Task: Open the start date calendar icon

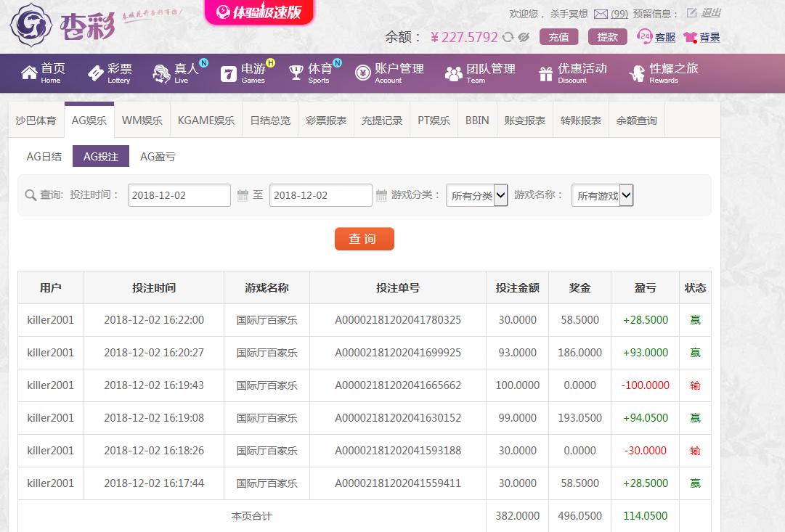Action: click(243, 195)
